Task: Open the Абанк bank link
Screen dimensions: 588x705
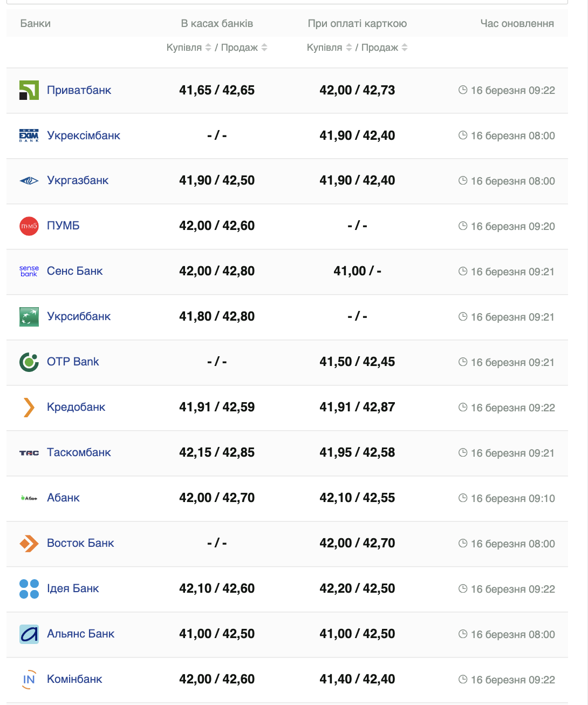Action: [63, 498]
